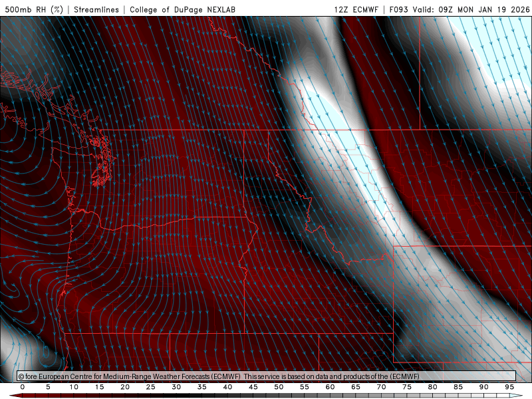The width and height of the screenshot is (532, 399).
Task: Click the "25" humidity scale label
Action: (151, 387)
